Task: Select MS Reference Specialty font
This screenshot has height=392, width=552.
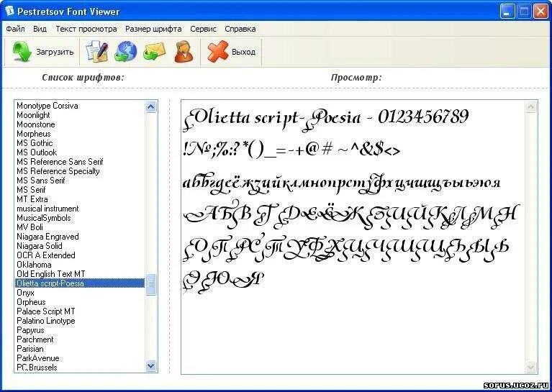Action: [x=80, y=171]
